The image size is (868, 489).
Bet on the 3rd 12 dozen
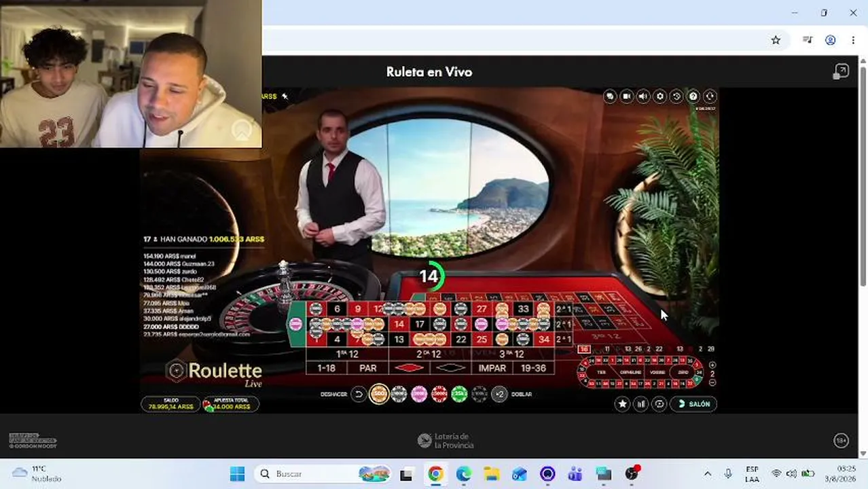(512, 354)
